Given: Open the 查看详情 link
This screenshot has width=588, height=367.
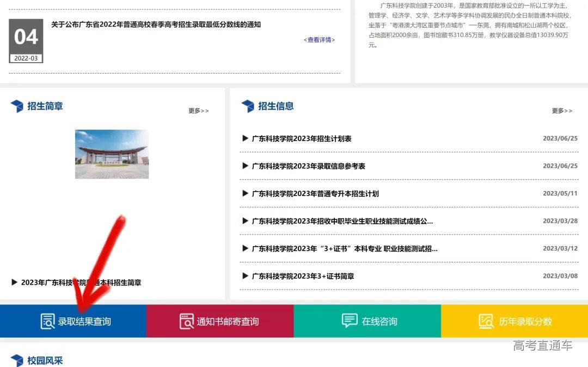Looking at the screenshot, I should click(x=318, y=40).
